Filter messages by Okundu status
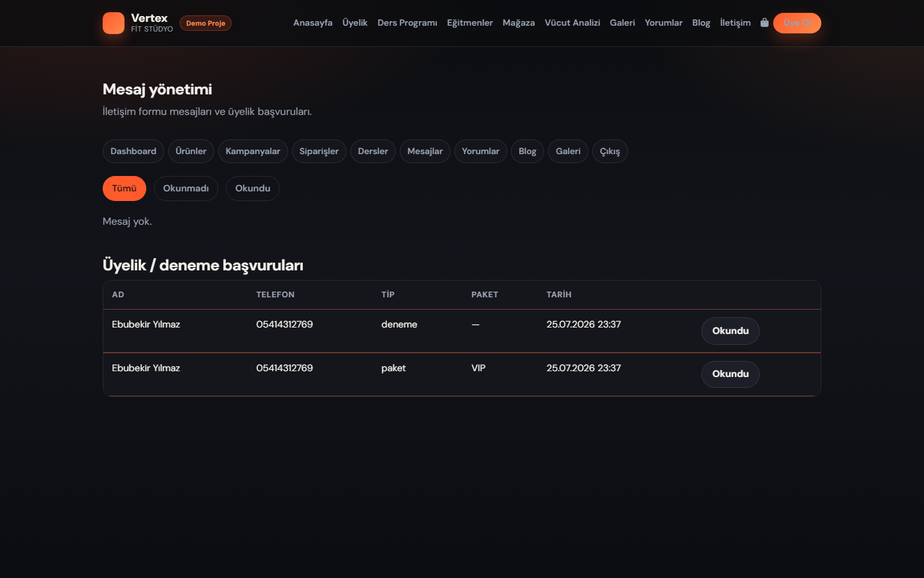This screenshot has width=924, height=578. tap(253, 189)
